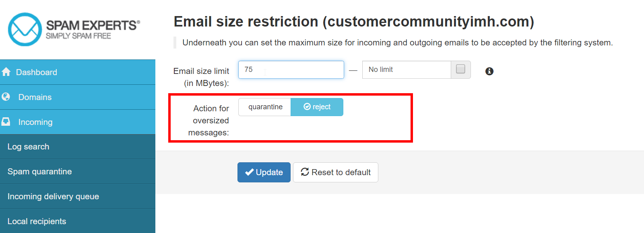Click the check-circle icon on reject
644x233 pixels.
tap(307, 107)
